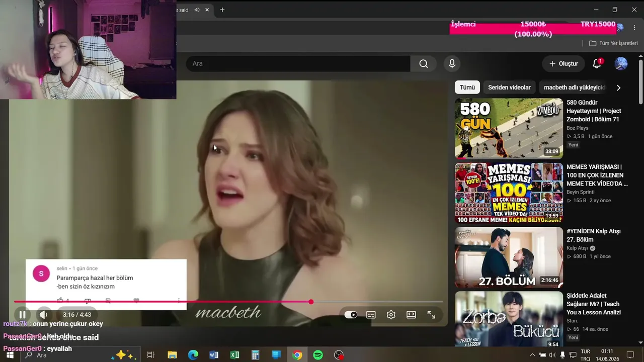Switch to Google Chrome on the taskbar
Image resolution: width=644 pixels, height=362 pixels.
click(297, 355)
